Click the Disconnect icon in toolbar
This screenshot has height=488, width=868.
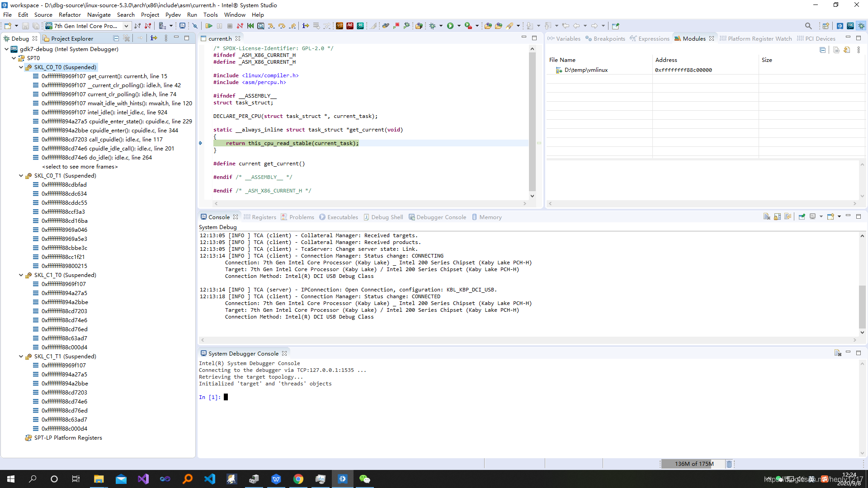click(x=240, y=26)
